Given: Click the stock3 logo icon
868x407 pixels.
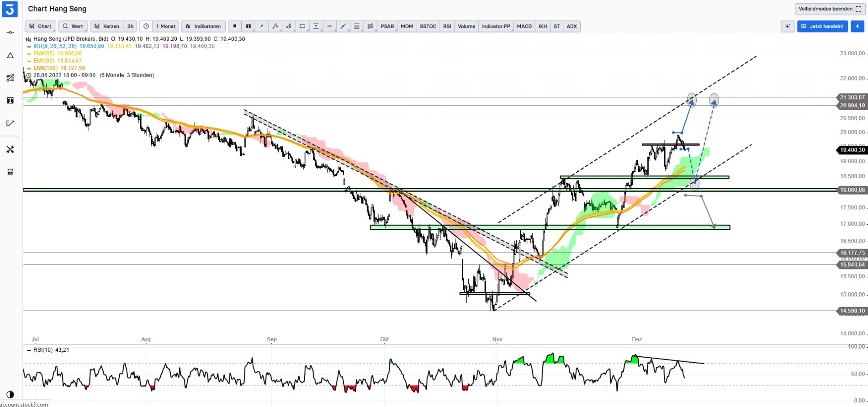Looking at the screenshot, I should click(10, 9).
